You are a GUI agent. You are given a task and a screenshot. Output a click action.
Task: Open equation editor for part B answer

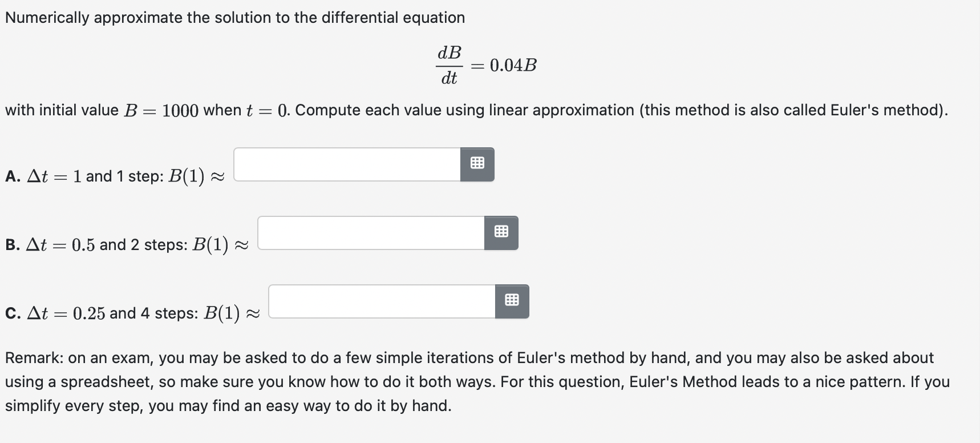501,233
